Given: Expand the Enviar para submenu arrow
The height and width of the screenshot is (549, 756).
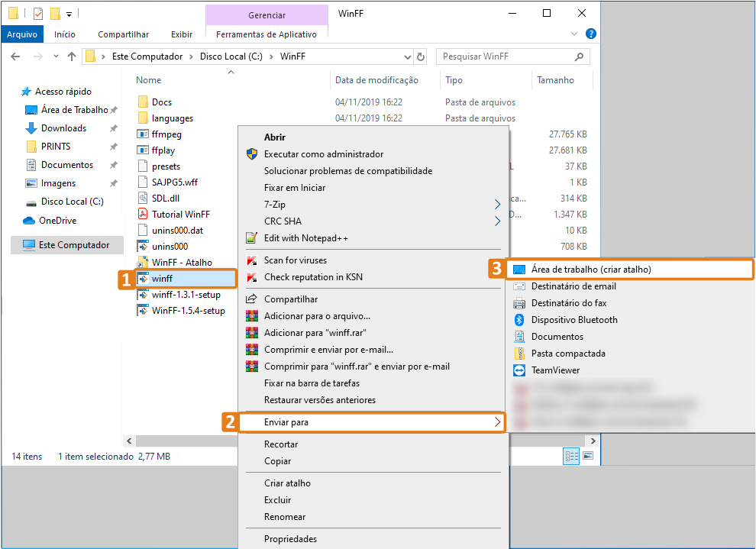Looking at the screenshot, I should pos(498,422).
